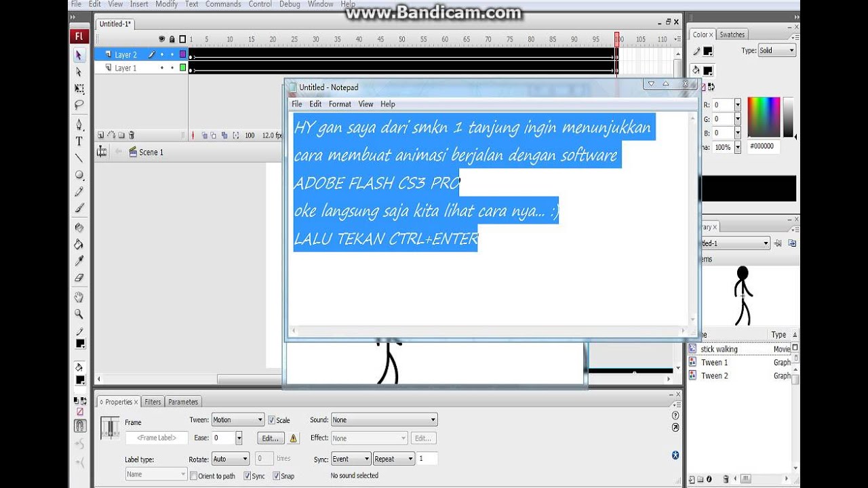Open Repeat dropdown
This screenshot has width=868, height=488.
click(393, 459)
